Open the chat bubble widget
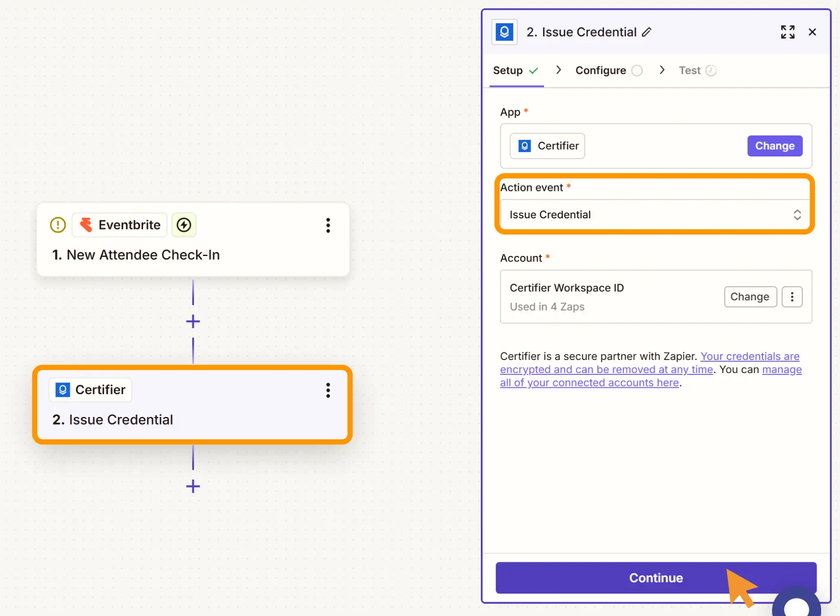 tap(796, 602)
